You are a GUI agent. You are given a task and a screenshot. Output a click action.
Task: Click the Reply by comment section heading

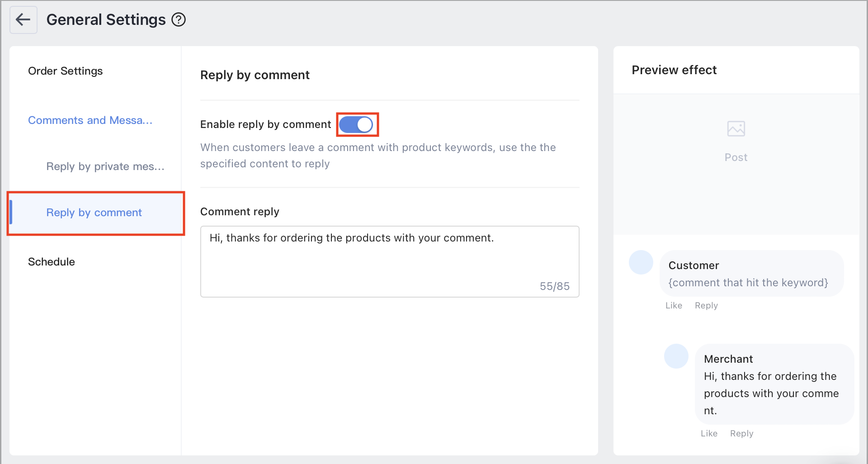point(255,75)
